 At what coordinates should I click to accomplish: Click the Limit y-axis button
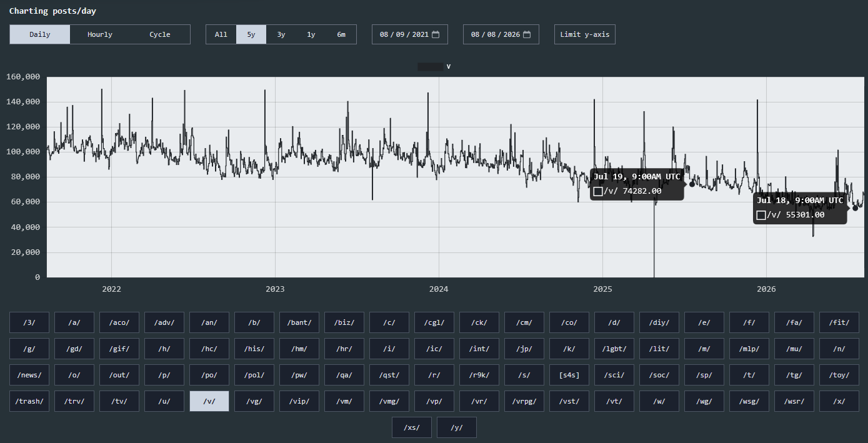[x=585, y=34]
